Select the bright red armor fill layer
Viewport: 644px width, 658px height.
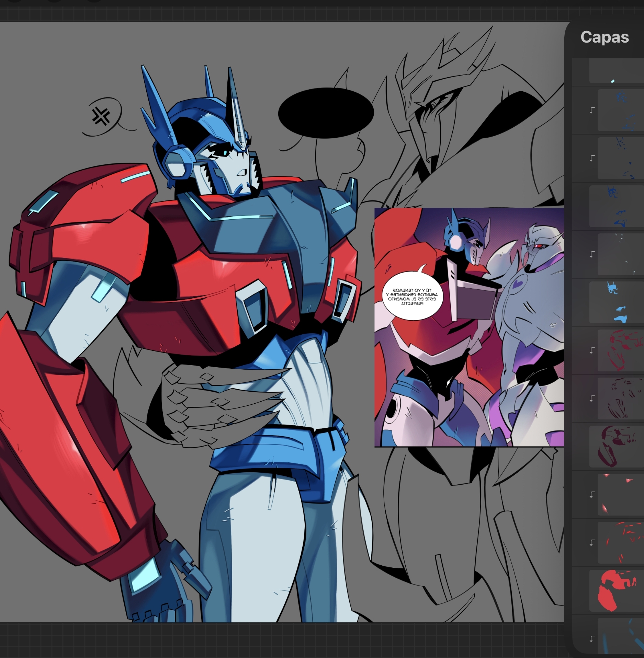(617, 591)
